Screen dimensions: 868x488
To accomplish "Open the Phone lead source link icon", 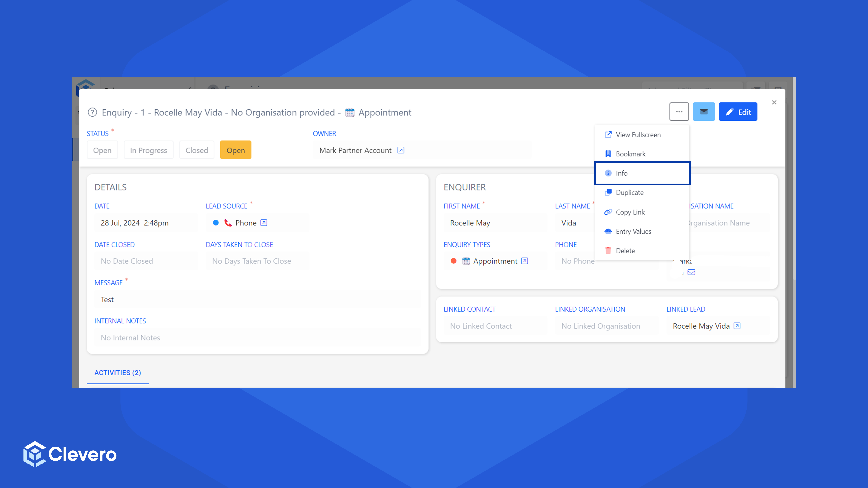I will pyautogui.click(x=264, y=223).
